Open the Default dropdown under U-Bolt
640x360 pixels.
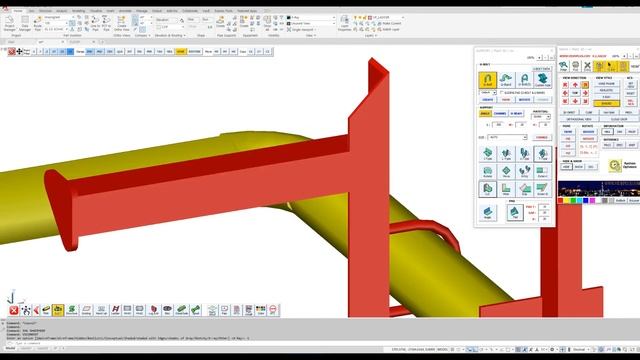[488, 93]
